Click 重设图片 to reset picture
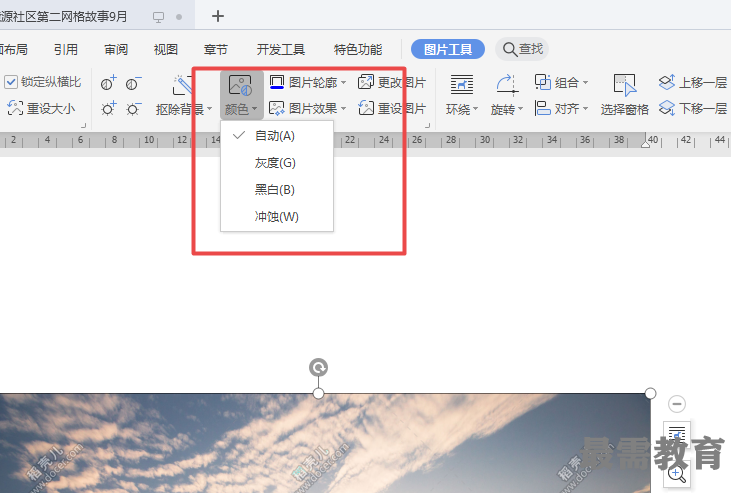The height and width of the screenshot is (493, 731). click(x=392, y=109)
